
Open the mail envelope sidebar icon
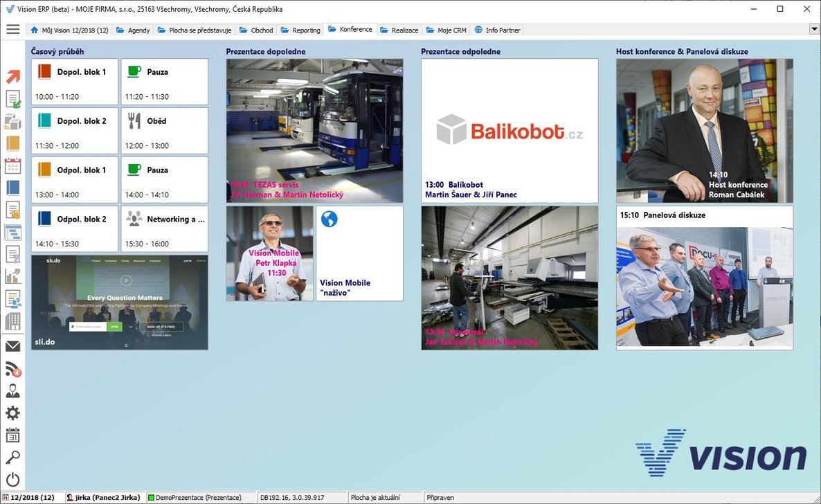[x=12, y=346]
